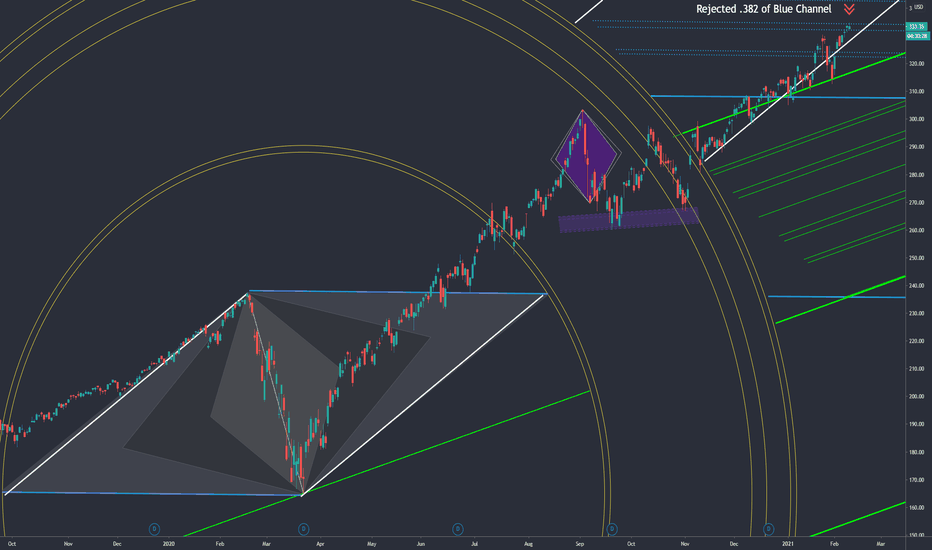Click the dividend marker before the 2020 label
Image resolution: width=932 pixels, height=550 pixels.
tap(154, 529)
